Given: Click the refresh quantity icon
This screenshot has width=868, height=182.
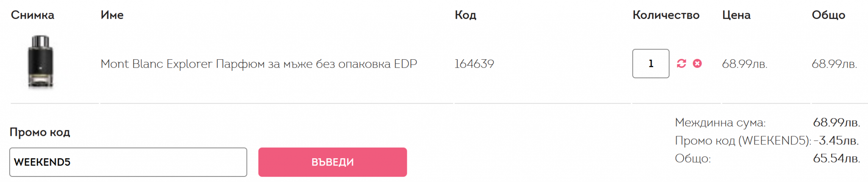Looking at the screenshot, I should [x=681, y=63].
